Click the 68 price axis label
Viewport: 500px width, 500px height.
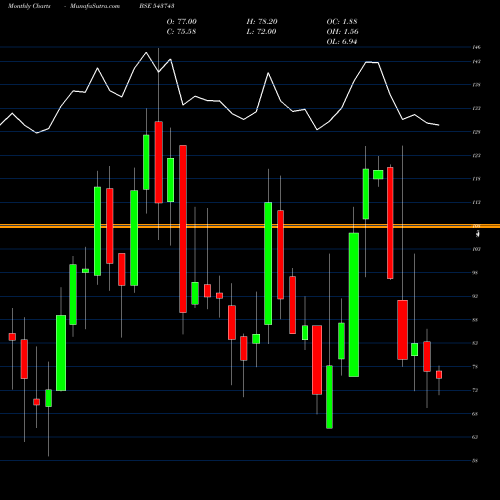475,414
